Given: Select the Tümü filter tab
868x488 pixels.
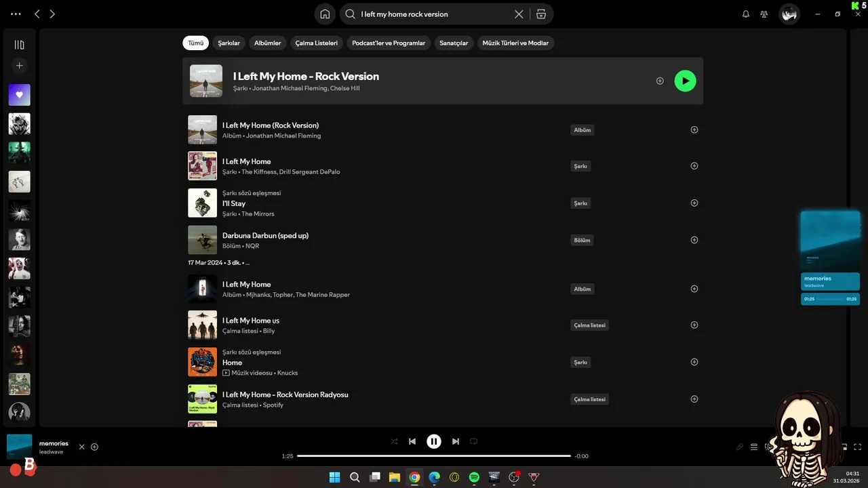Looking at the screenshot, I should pos(195,43).
